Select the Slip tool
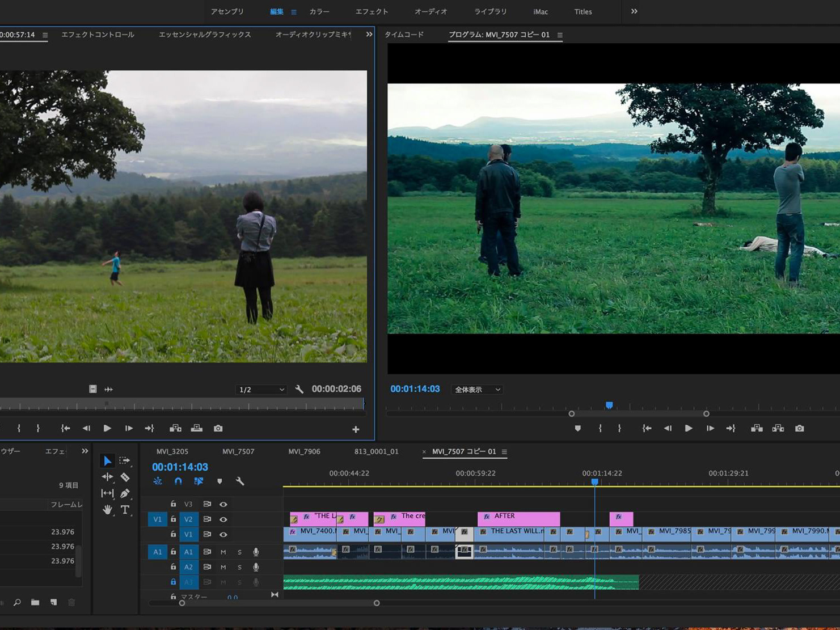 (107, 493)
